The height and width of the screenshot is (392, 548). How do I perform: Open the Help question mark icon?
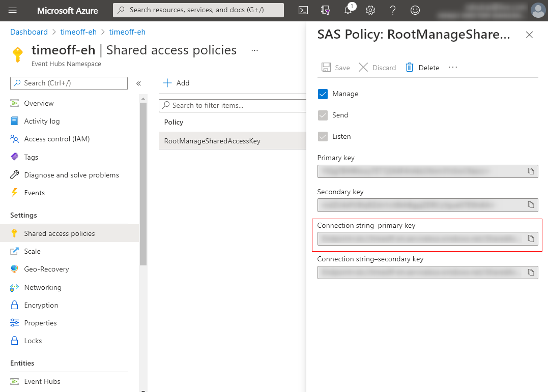point(393,10)
